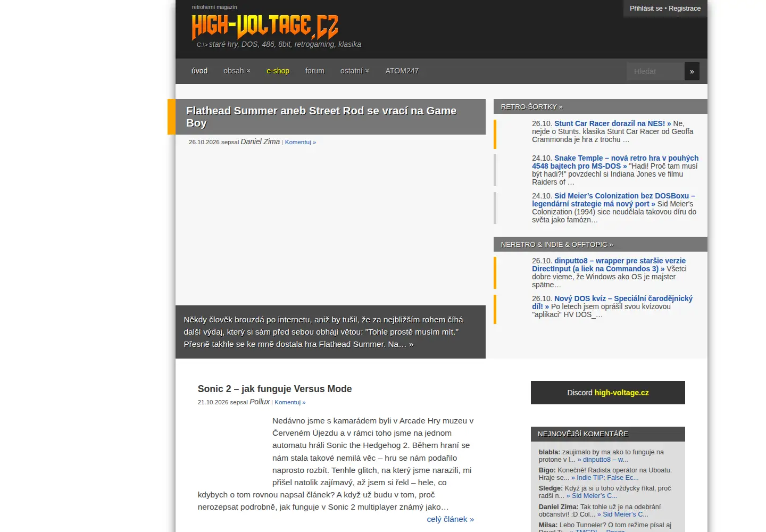Click the NEJNOVĚJŠÍ KOMENTÁŘE header

tap(608, 434)
